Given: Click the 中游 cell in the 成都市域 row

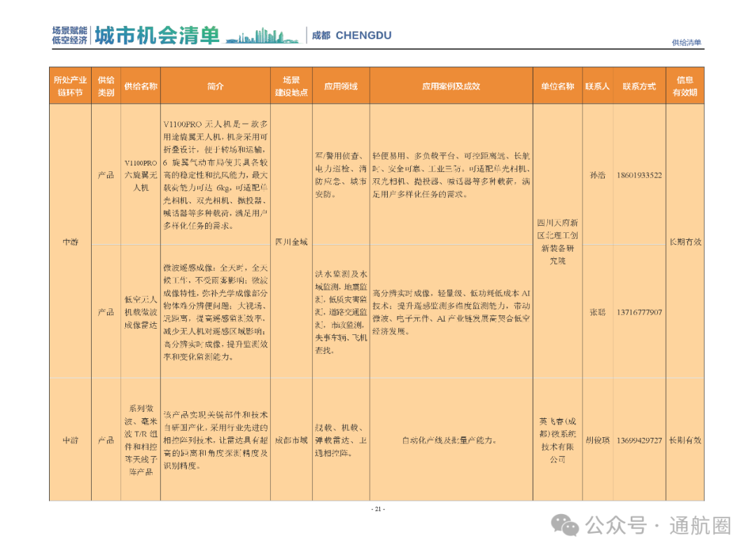Looking at the screenshot, I should pyautogui.click(x=71, y=440).
